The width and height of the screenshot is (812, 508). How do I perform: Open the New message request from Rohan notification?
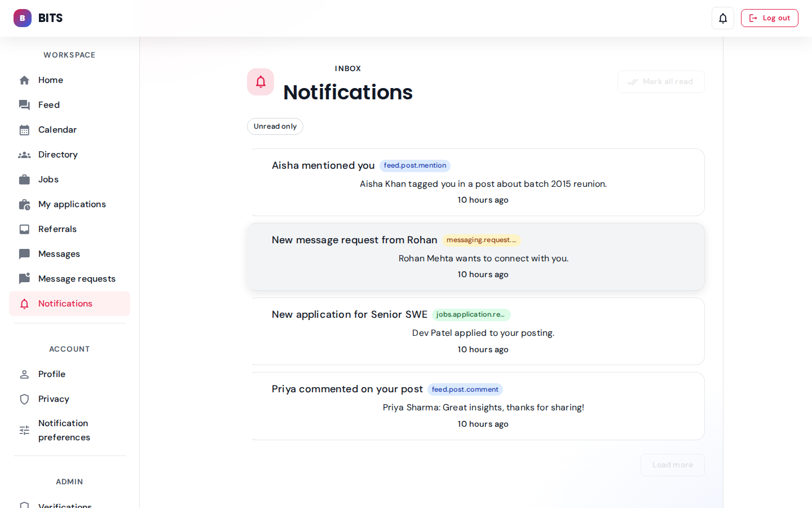[354, 240]
